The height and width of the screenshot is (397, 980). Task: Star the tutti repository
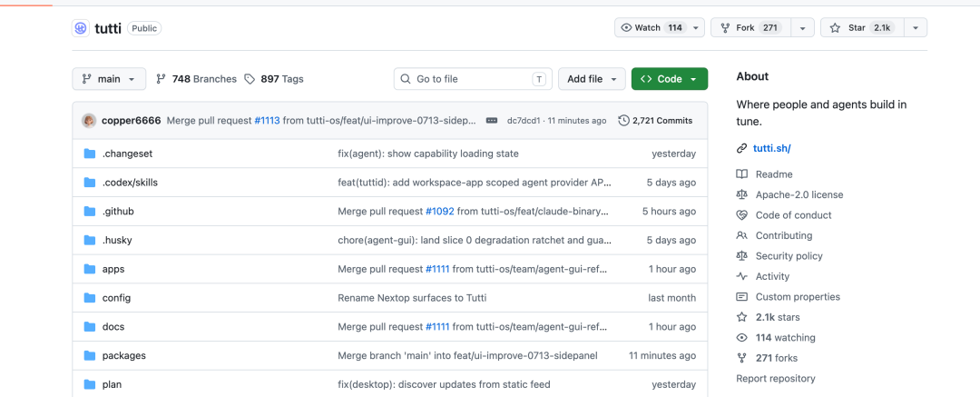tap(862, 27)
